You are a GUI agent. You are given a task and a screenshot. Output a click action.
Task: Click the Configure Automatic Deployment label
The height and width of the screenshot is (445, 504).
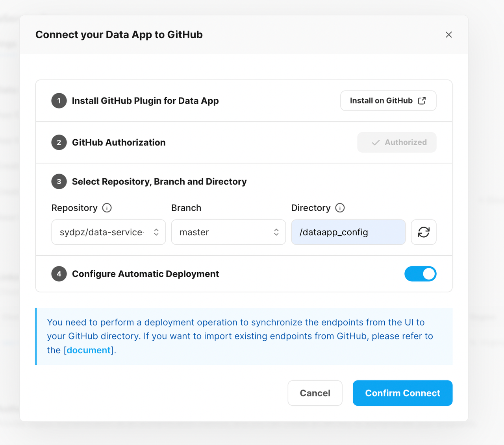coord(145,274)
